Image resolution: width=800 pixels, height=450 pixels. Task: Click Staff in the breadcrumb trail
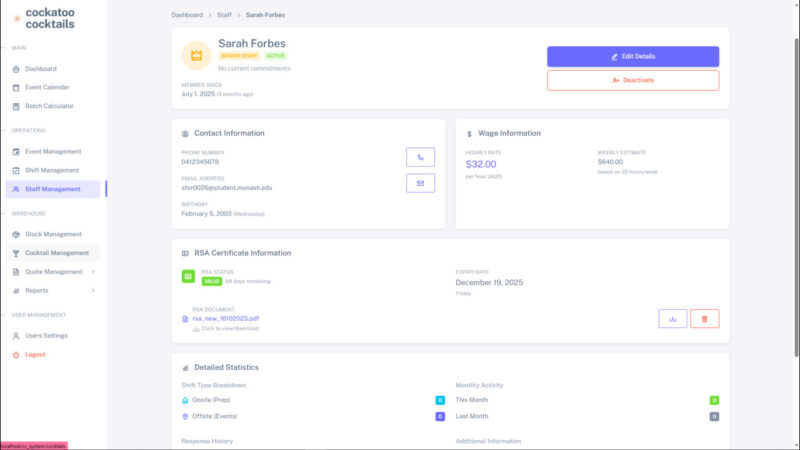(x=224, y=16)
